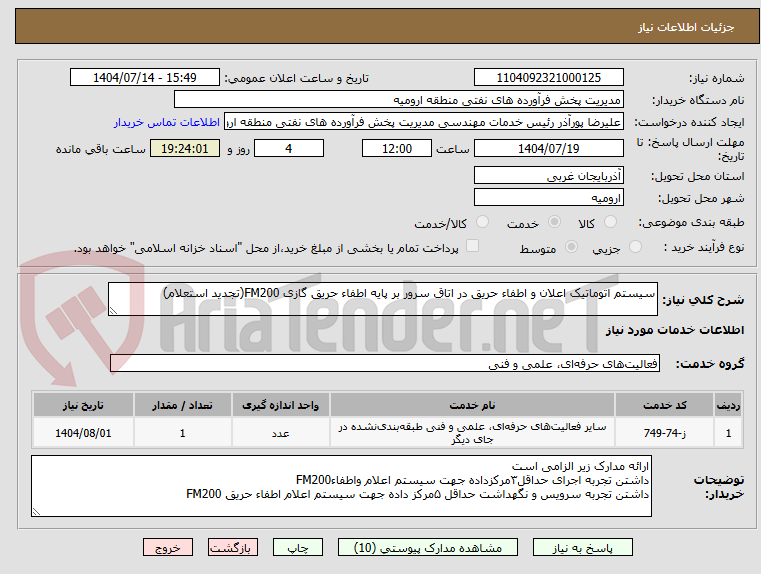
Task: Select the کالا radio button
Action: pos(611,222)
